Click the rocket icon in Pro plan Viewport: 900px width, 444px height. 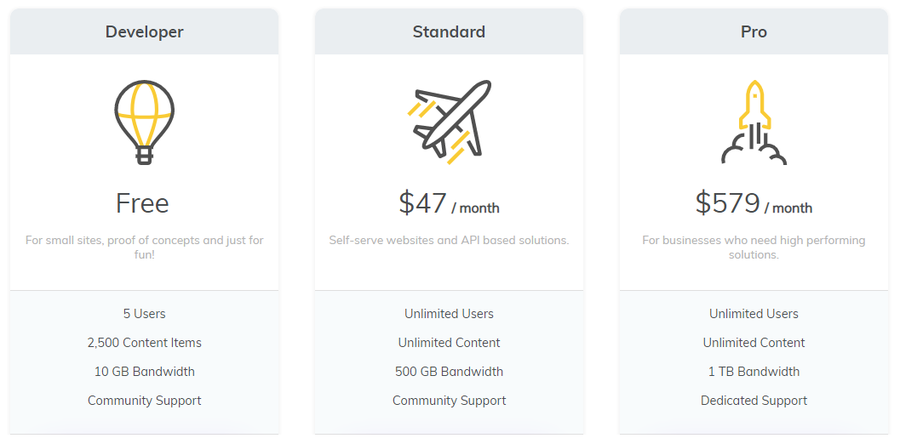coord(754,122)
